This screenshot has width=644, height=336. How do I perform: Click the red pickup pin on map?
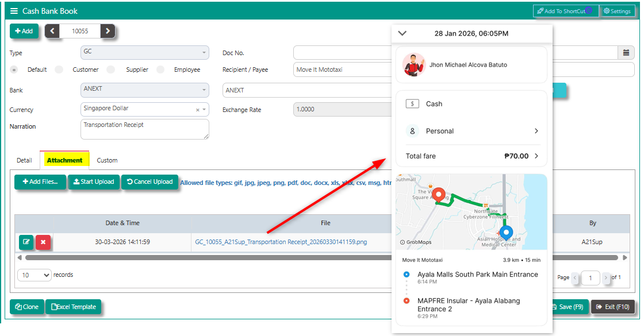[439, 195]
